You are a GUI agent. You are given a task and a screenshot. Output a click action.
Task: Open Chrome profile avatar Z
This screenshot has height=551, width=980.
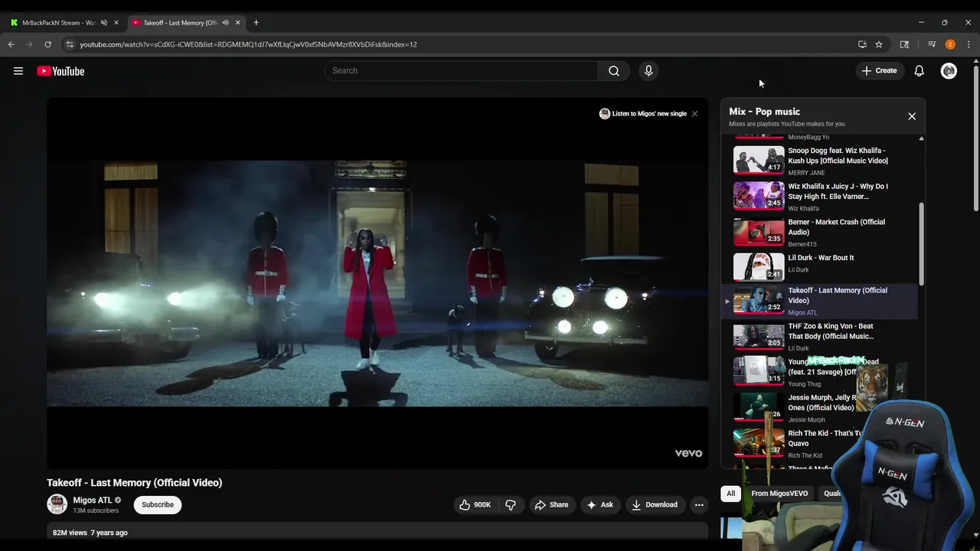point(950,44)
